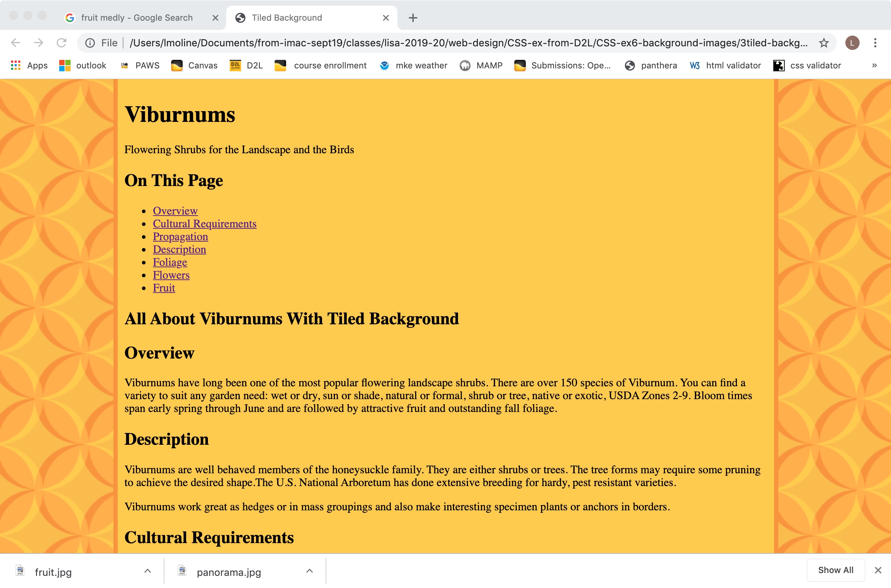Viewport: 891px width, 588px height.
Task: Go back to previous page
Action: 16,43
